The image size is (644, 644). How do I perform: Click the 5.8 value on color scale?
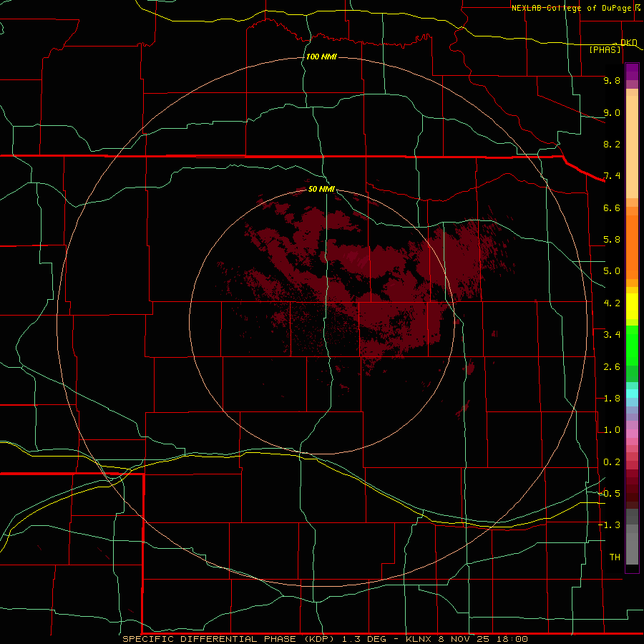click(x=612, y=240)
